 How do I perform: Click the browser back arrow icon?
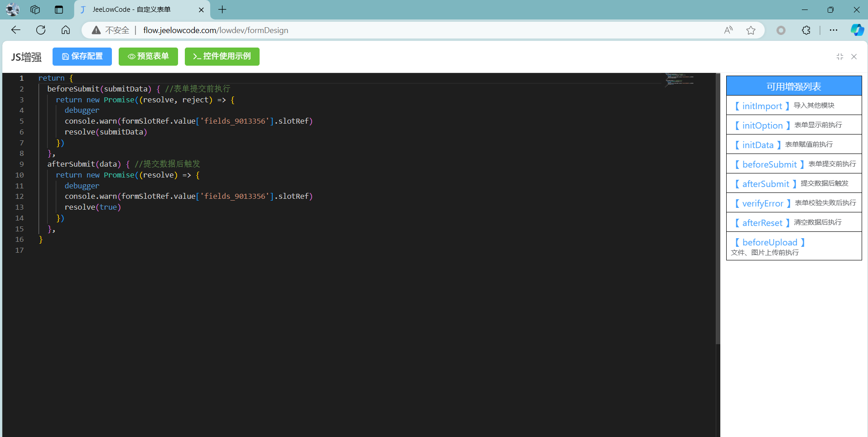pyautogui.click(x=16, y=30)
